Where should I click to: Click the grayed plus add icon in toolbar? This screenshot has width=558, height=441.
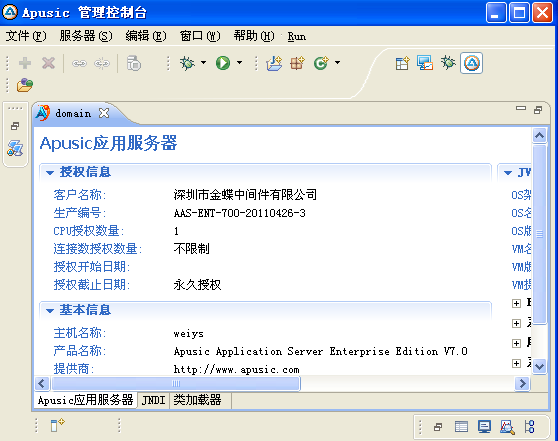[25, 63]
